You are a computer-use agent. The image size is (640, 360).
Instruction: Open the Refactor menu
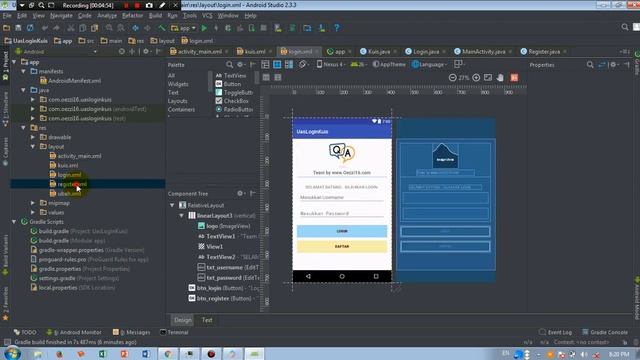(x=133, y=16)
